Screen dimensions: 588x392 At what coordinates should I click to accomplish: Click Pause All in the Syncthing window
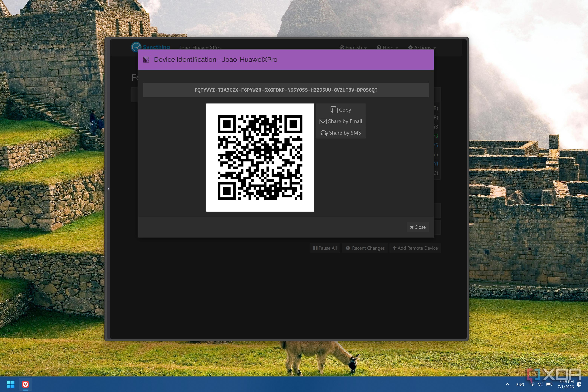(x=325, y=248)
